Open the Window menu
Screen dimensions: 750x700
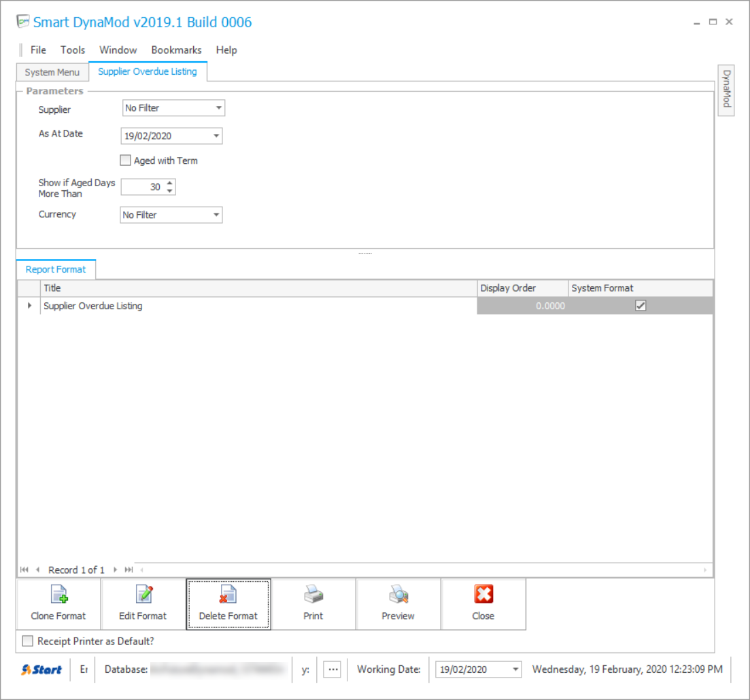click(x=118, y=50)
